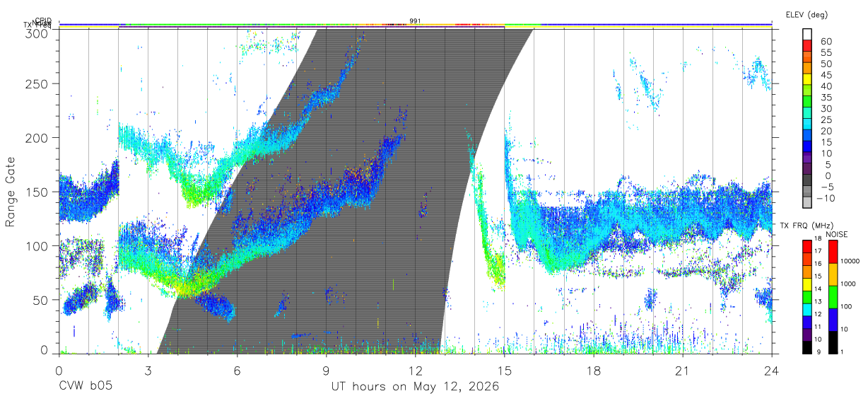Screen dimensions: 868x401
Task: Click the green 100 noise swatch
Action: 833,297
